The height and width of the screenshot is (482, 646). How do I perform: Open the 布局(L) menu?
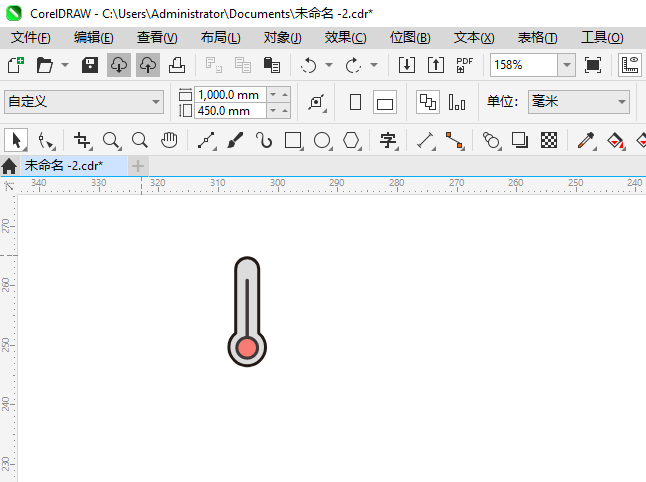tap(220, 38)
